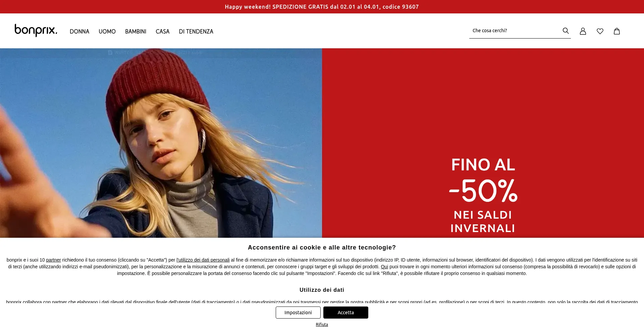Viewport: 644px width, 333px height.
Task: Open the user account icon
Action: (x=583, y=31)
